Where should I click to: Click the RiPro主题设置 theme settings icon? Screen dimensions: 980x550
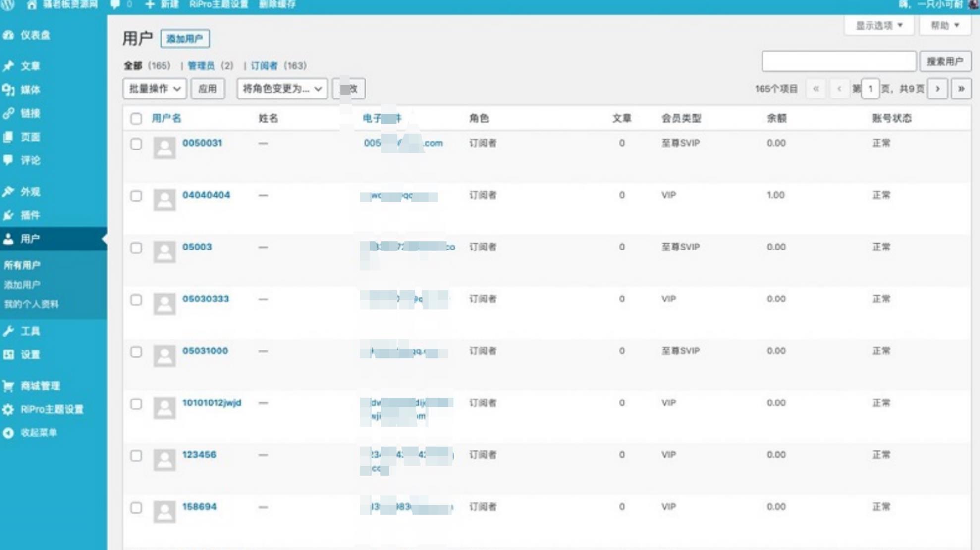9,409
